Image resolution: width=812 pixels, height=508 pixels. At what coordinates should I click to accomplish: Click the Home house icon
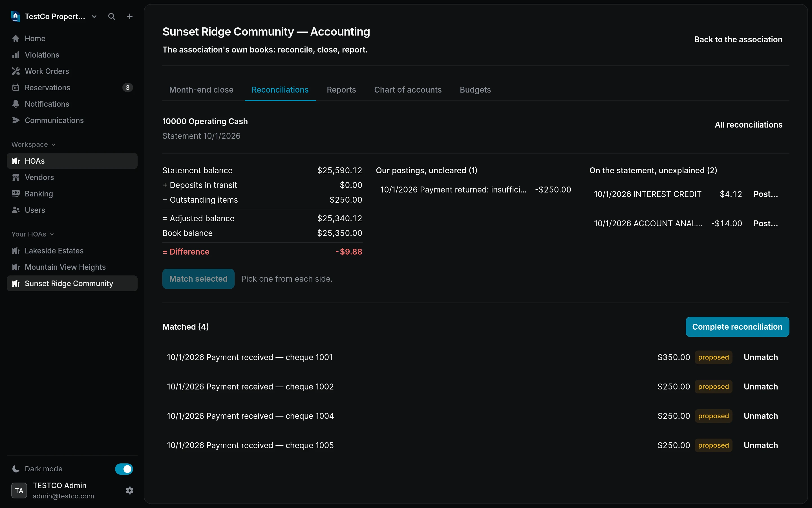coord(16,39)
